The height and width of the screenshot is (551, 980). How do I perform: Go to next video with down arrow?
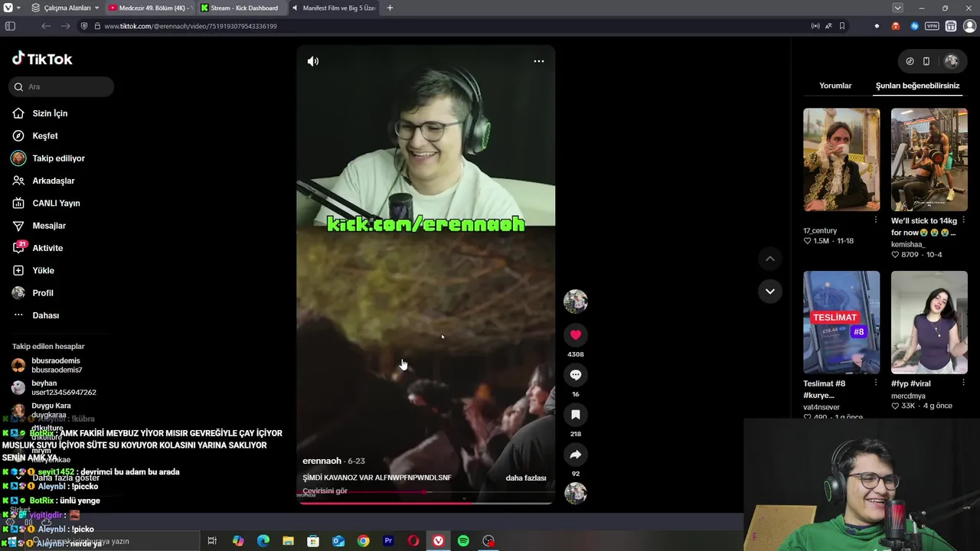click(770, 292)
